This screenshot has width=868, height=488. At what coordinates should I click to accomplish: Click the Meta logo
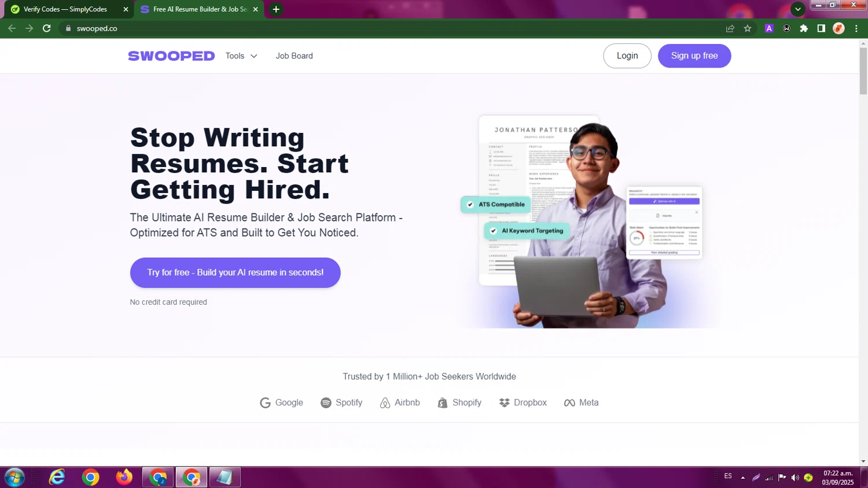(x=581, y=402)
